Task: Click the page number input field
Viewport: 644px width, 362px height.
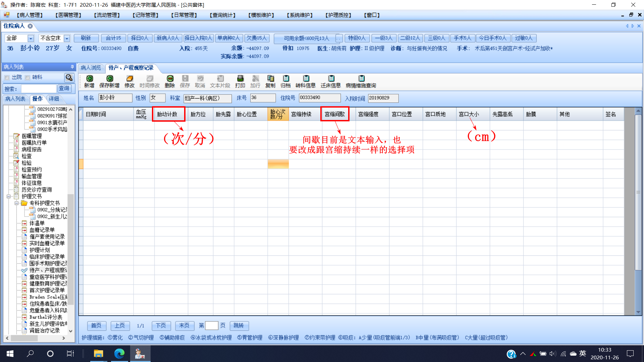Action: [211, 325]
